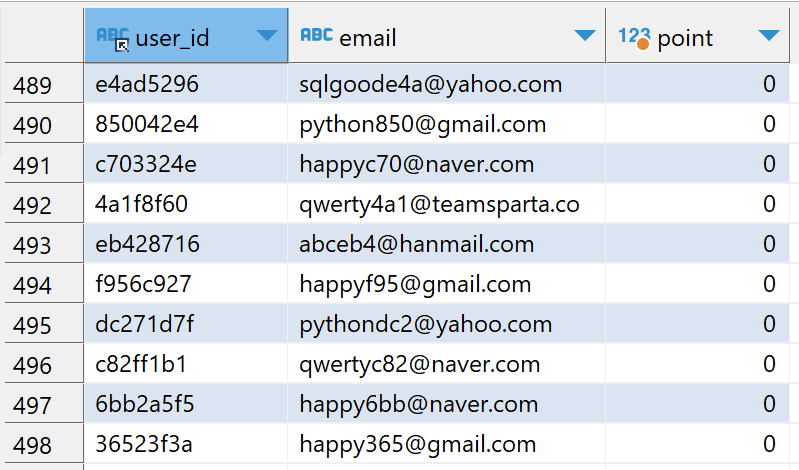Click user_id cell e4ad5296
The height and width of the screenshot is (470, 799).
coord(187,84)
